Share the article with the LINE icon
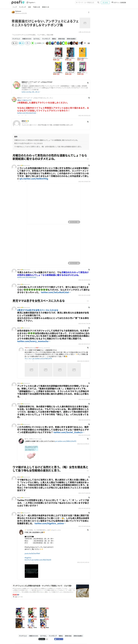Viewport: 138px width, 644px height. click(32, 43)
